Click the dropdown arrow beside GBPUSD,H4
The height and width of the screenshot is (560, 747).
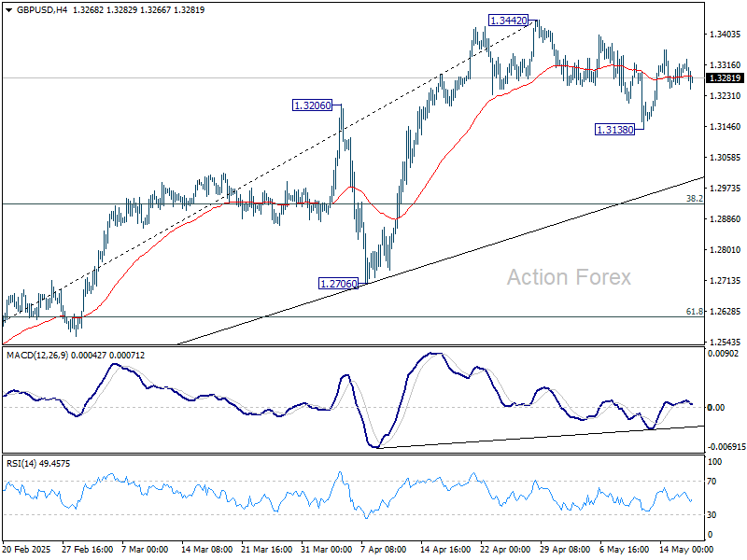(x=9, y=10)
